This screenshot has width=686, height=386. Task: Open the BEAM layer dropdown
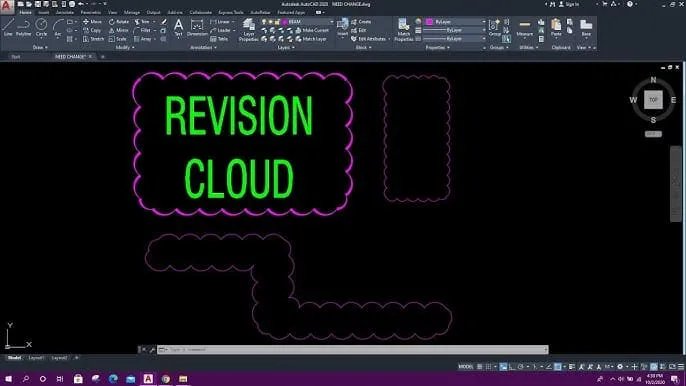coord(331,21)
